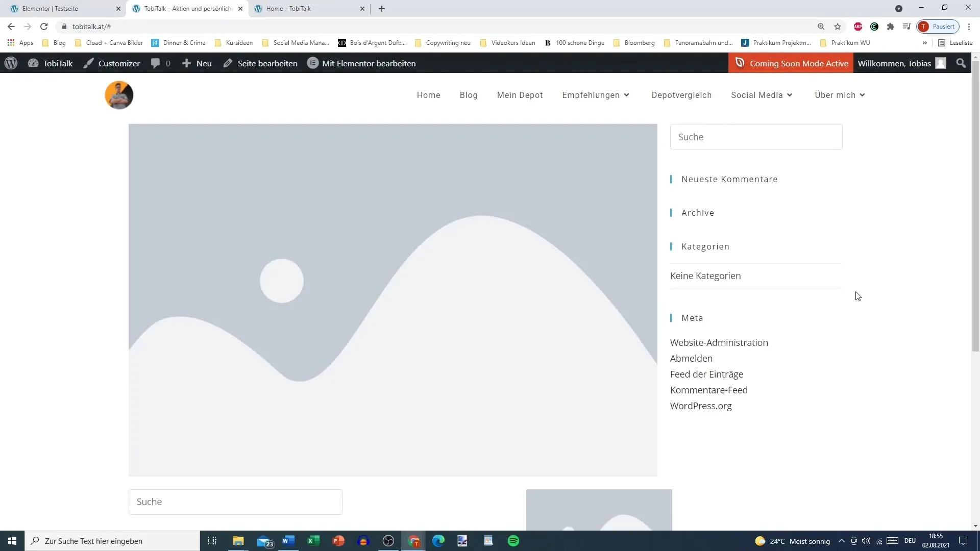The image size is (980, 551).
Task: Open Excel from the taskbar
Action: (x=313, y=541)
